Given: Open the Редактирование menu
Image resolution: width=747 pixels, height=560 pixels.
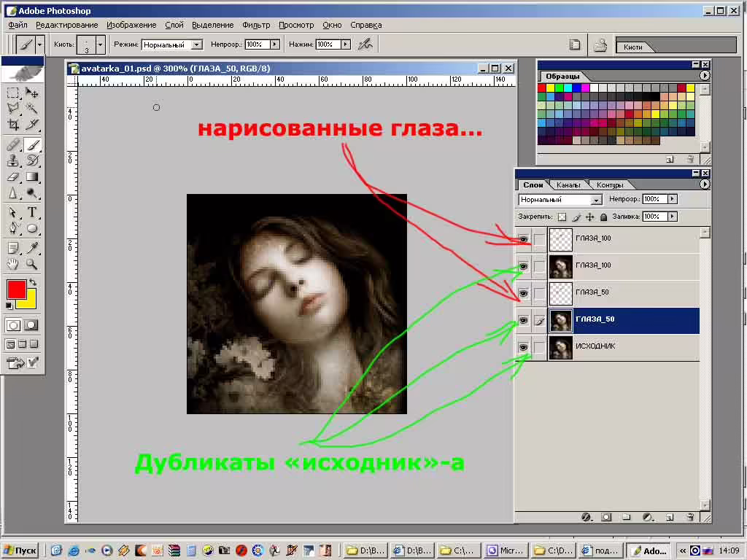Looking at the screenshot, I should tap(66, 25).
